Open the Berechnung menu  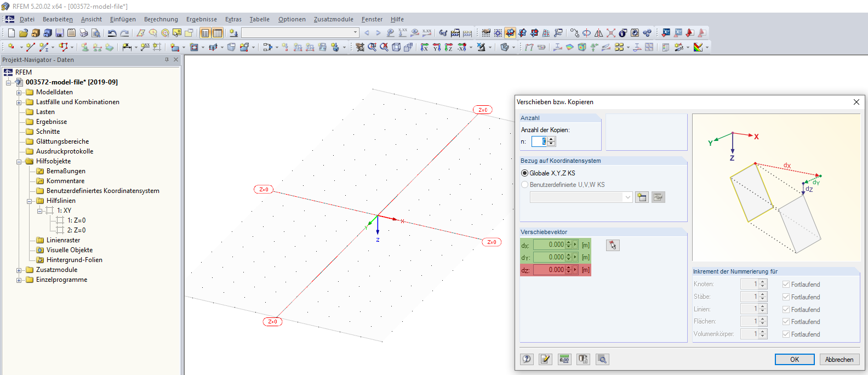click(x=161, y=19)
